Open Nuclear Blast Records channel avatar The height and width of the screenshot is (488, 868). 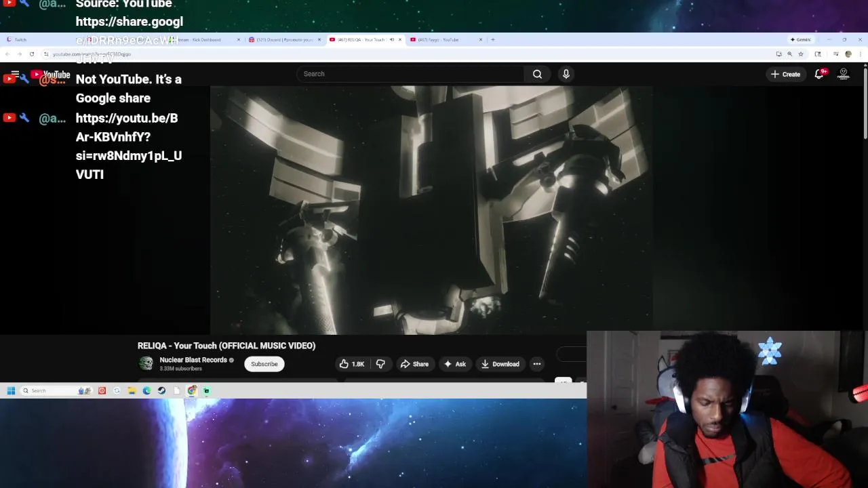point(146,364)
